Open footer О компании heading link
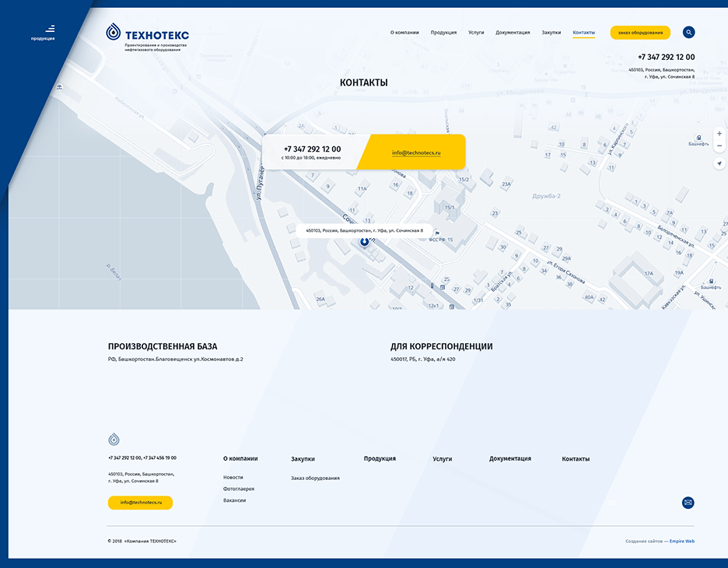 click(x=240, y=458)
